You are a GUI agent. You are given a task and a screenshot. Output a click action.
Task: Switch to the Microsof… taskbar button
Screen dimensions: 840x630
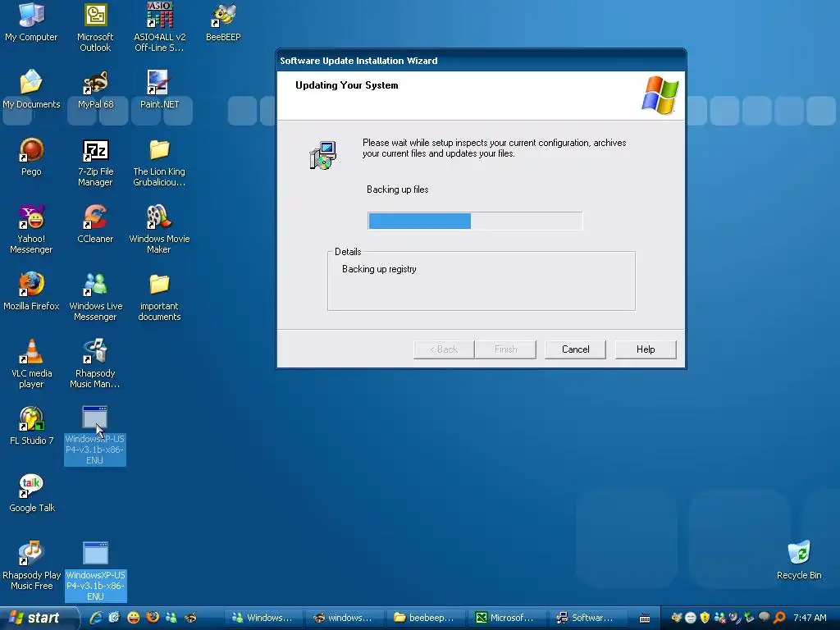pyautogui.click(x=505, y=618)
